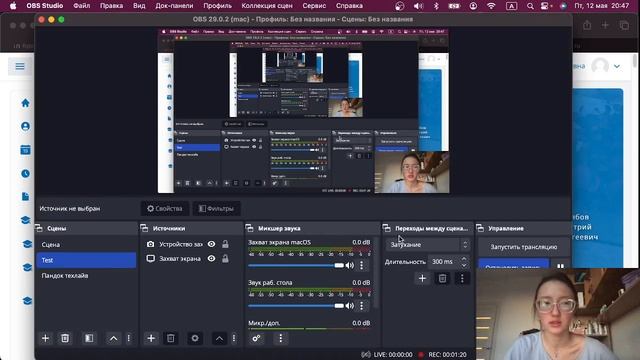Pop out the Микшер звука dock via header icon
The image size is (640, 360).
pyautogui.click(x=249, y=228)
